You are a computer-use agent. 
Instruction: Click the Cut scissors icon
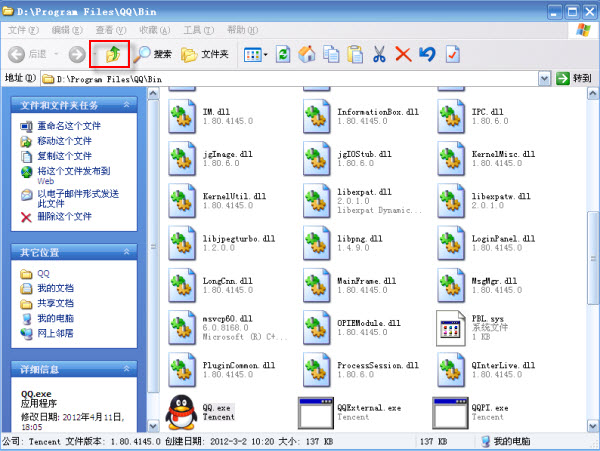click(x=379, y=54)
